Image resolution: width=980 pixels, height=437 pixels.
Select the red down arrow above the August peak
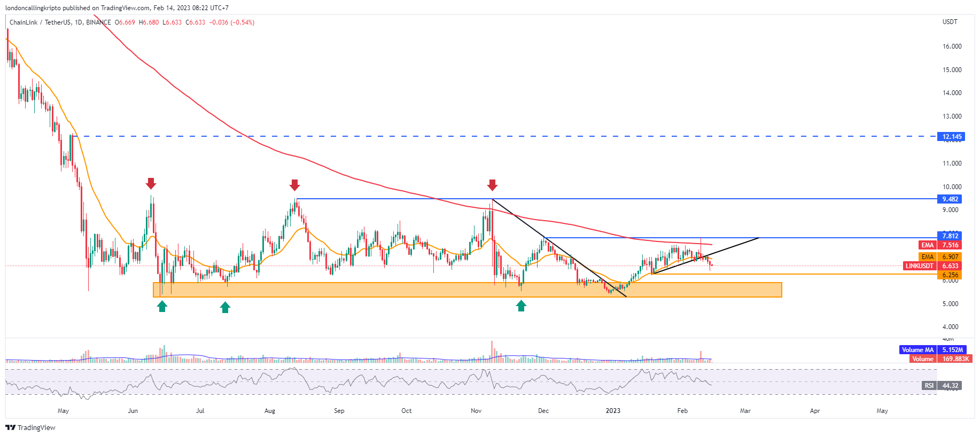pos(294,185)
